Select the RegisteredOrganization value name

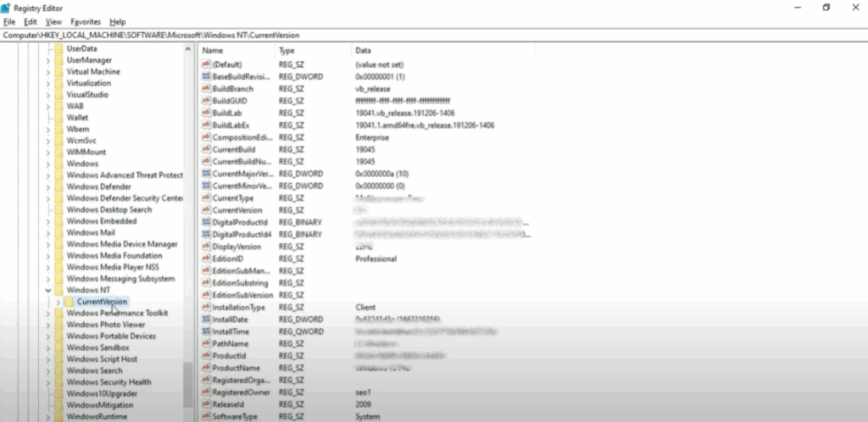(x=241, y=380)
